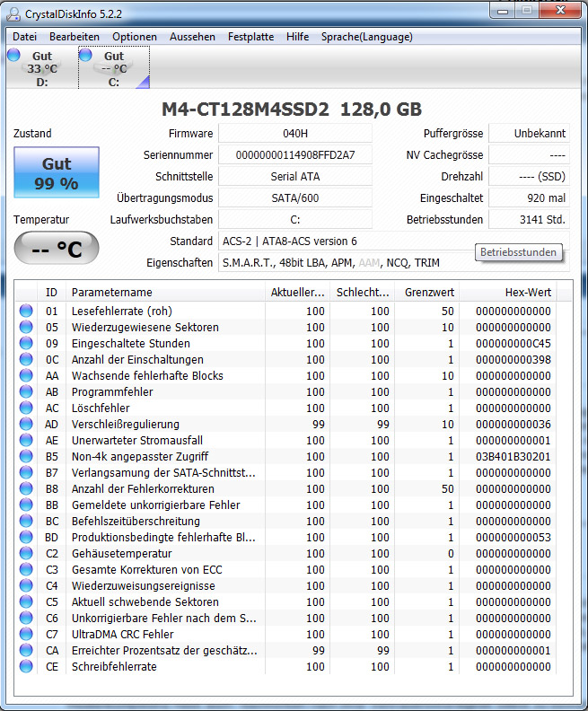Viewport: 588px width, 711px height.
Task: Click the Schlecht... column header
Action: point(363,292)
